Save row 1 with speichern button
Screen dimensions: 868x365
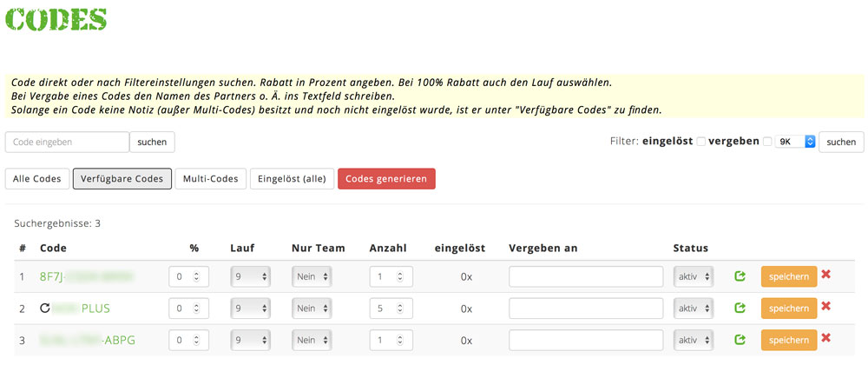click(788, 277)
